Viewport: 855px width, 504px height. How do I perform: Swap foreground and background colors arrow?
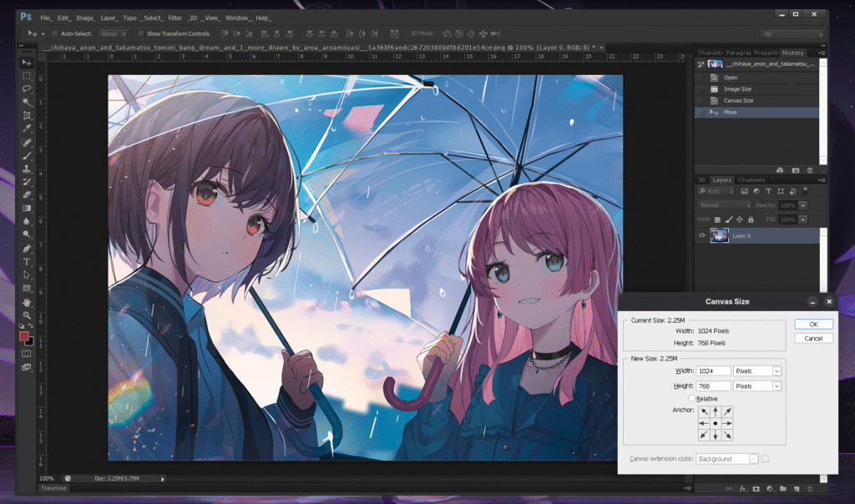[x=31, y=325]
